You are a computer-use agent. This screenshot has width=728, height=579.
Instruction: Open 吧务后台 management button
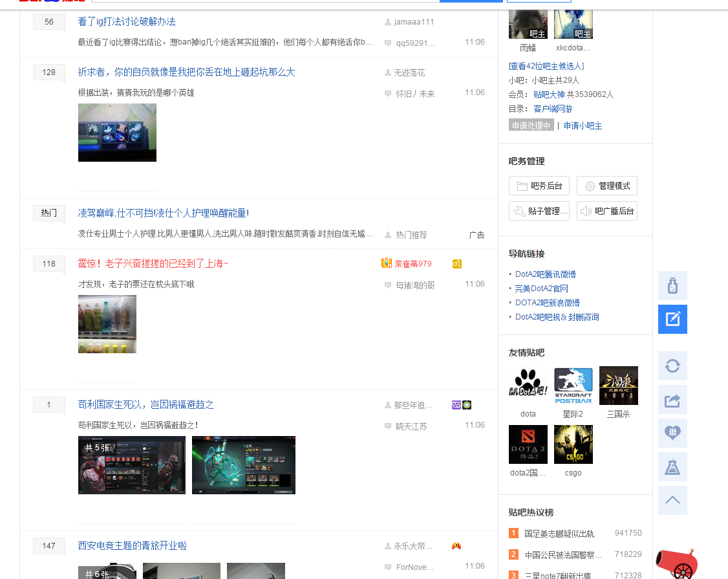coord(539,185)
